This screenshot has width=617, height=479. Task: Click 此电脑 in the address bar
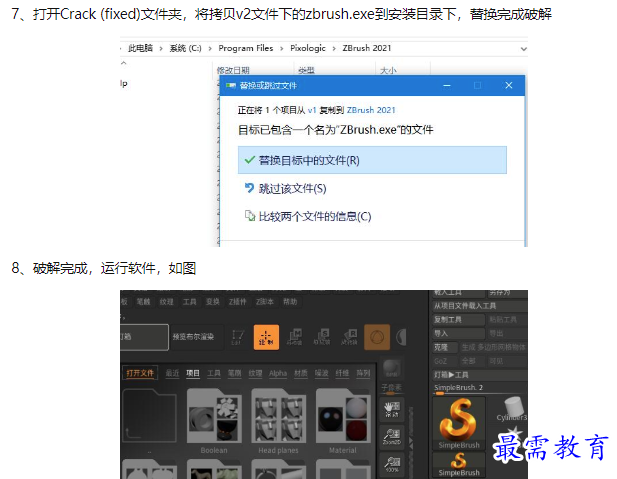point(140,48)
